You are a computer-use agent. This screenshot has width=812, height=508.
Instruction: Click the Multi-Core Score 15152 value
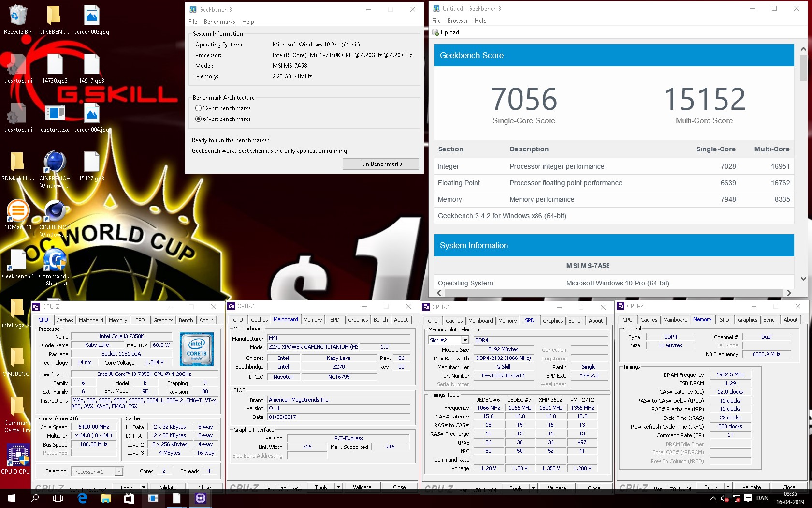point(704,99)
